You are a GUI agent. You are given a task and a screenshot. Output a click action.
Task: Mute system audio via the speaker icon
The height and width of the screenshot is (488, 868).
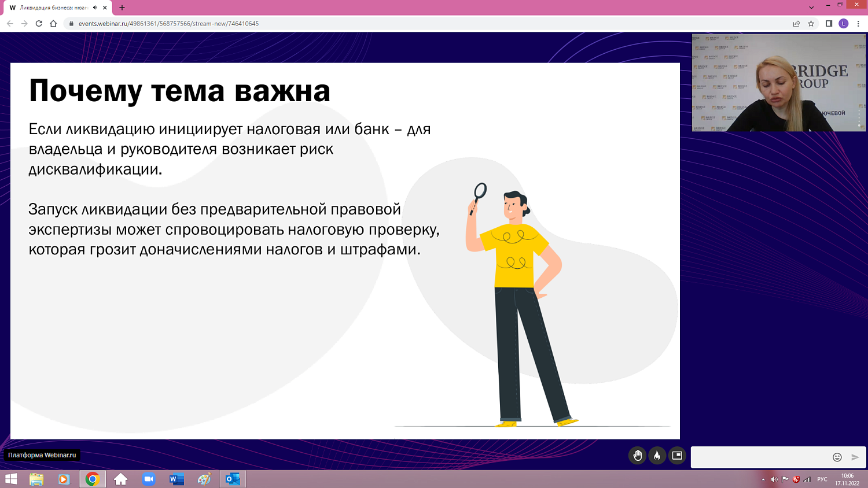click(775, 479)
